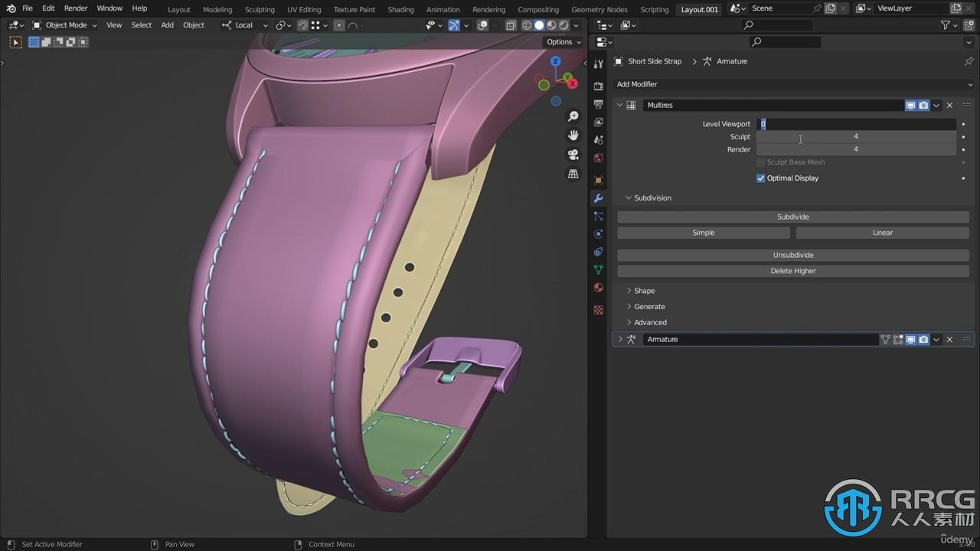
Task: Click the viewport zoom magnifier gizmo
Action: [x=573, y=116]
